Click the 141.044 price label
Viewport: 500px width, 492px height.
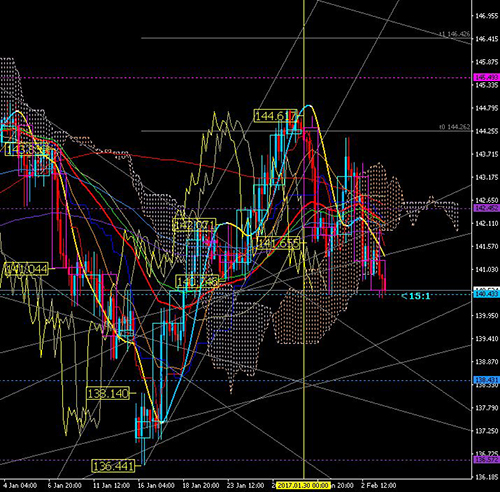click(x=26, y=269)
